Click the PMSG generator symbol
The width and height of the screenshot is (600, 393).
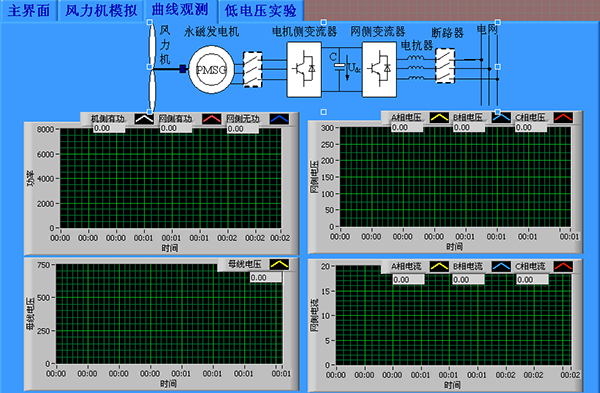(211, 70)
